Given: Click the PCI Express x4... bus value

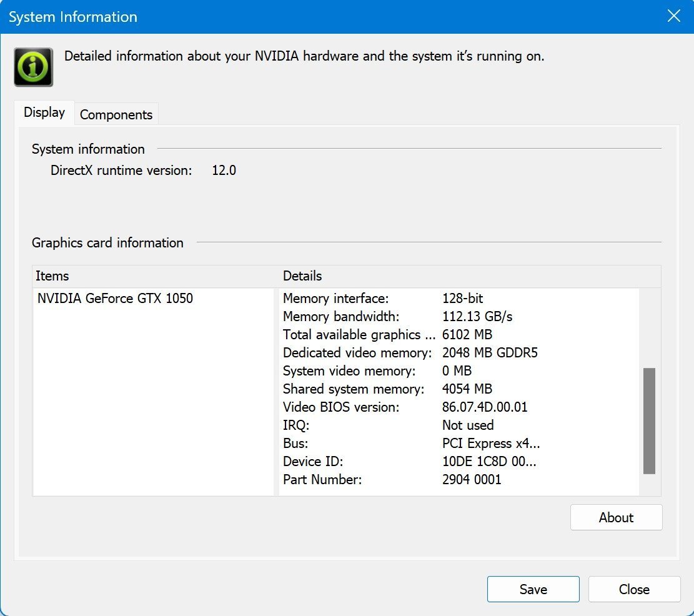Looking at the screenshot, I should 491,444.
